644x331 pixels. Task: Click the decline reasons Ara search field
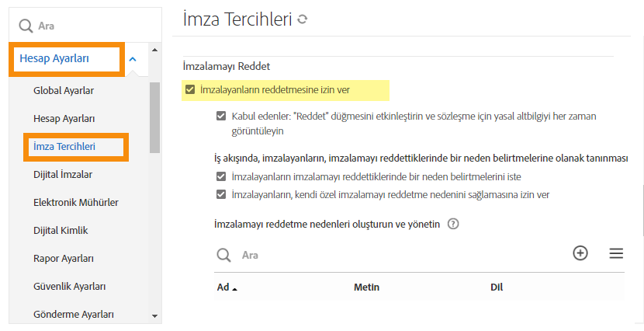388,255
